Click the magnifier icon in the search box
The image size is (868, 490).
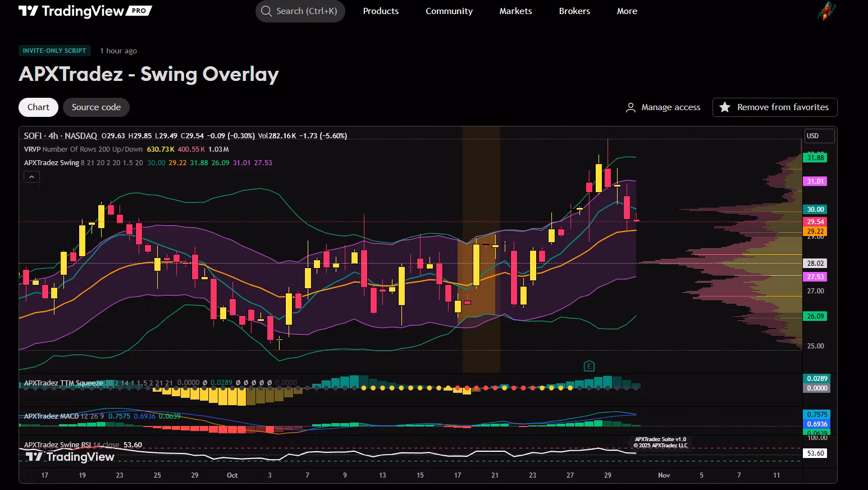[266, 11]
